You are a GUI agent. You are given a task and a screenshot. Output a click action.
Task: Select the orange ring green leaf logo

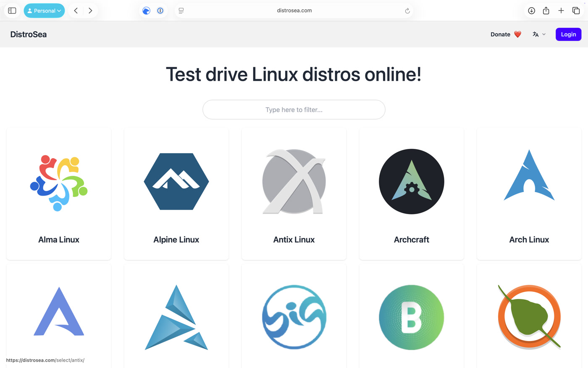tap(529, 317)
